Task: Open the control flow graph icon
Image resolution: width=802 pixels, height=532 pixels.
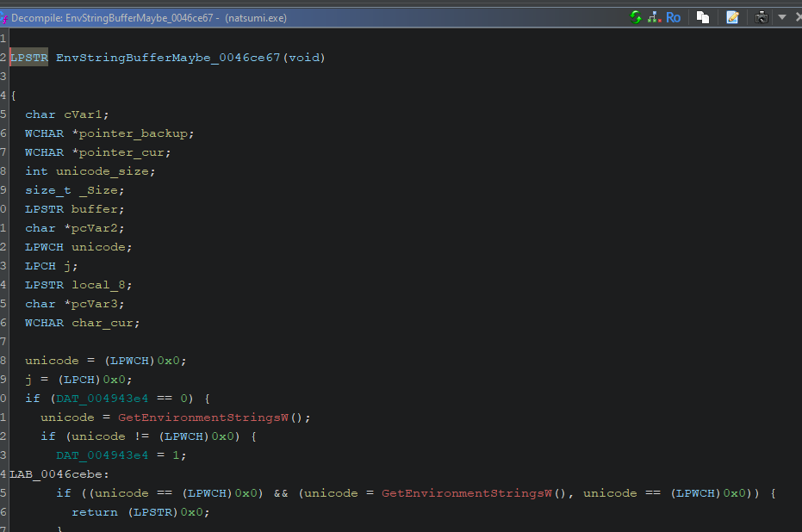Action: coord(654,17)
